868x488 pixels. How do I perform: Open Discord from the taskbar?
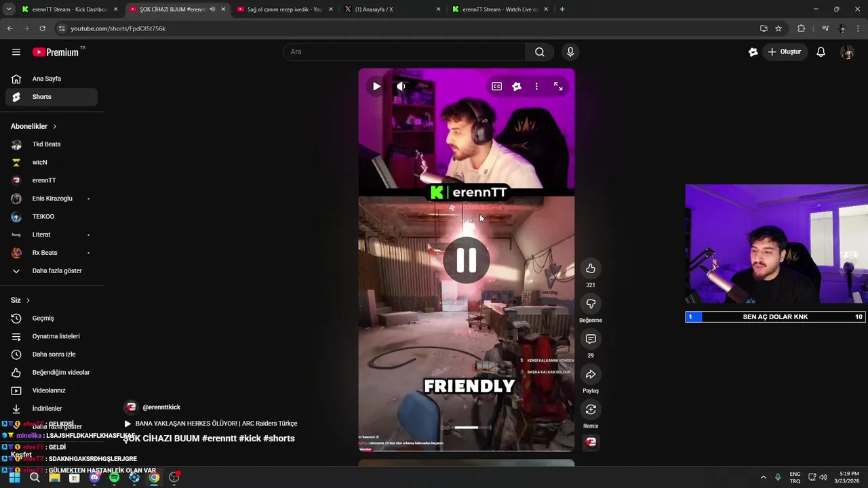[x=94, y=477]
